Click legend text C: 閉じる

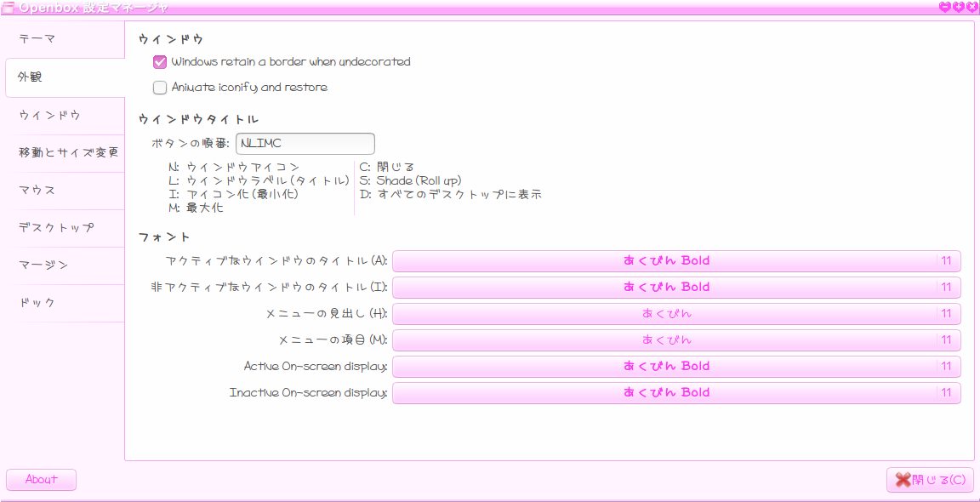387,168
